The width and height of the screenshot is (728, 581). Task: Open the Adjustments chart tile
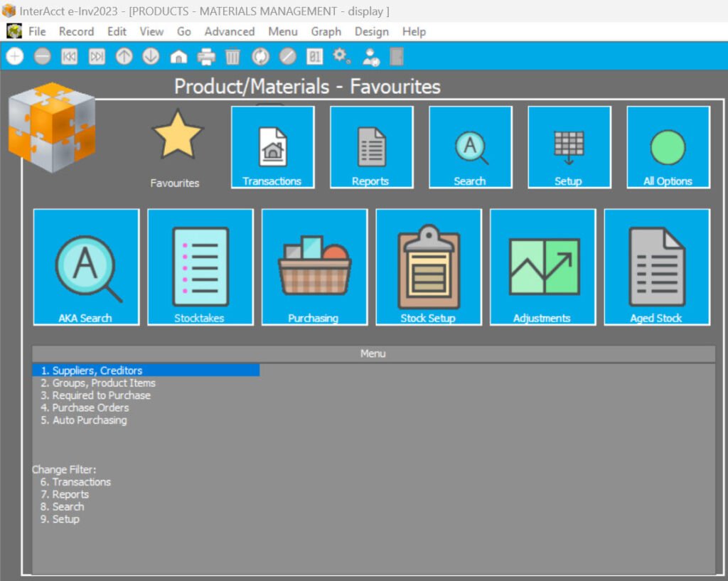[x=542, y=267]
